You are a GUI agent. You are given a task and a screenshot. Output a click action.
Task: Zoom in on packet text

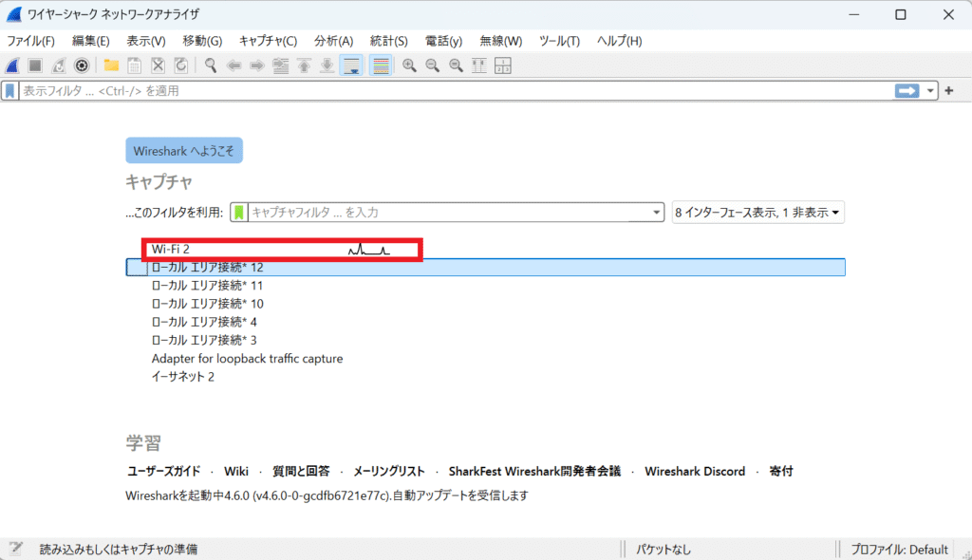pos(409,65)
